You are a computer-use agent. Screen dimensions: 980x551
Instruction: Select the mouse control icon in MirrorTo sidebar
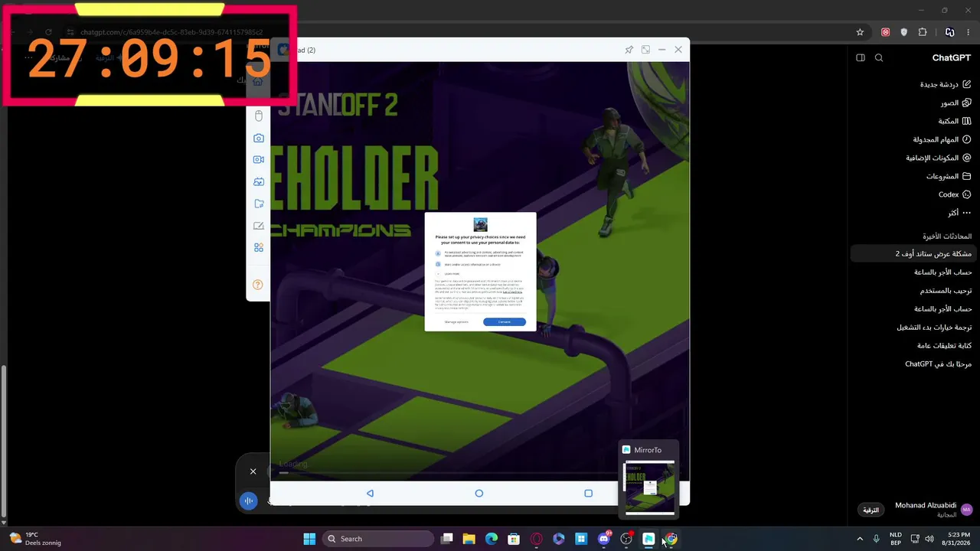(x=259, y=116)
